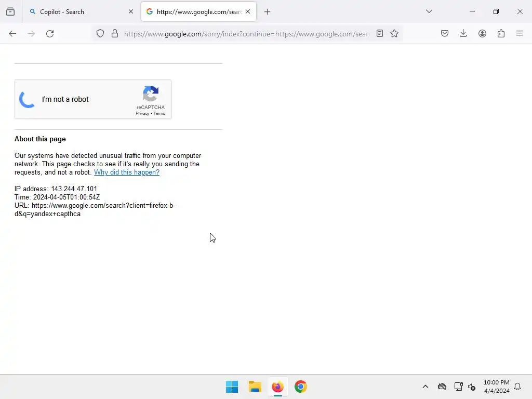This screenshot has width=532, height=399.
Task: Minimize the Firefox window
Action: pos(472,11)
